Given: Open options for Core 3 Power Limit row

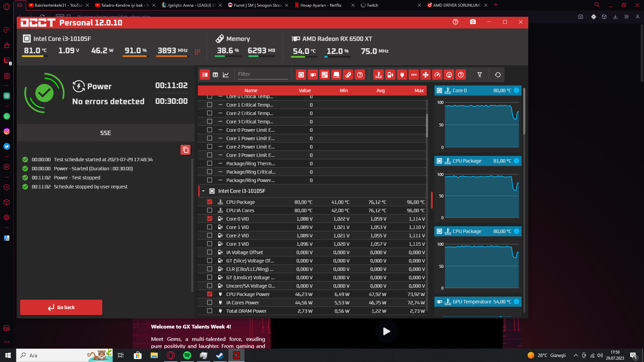Looking at the screenshot, I should [x=220, y=155].
